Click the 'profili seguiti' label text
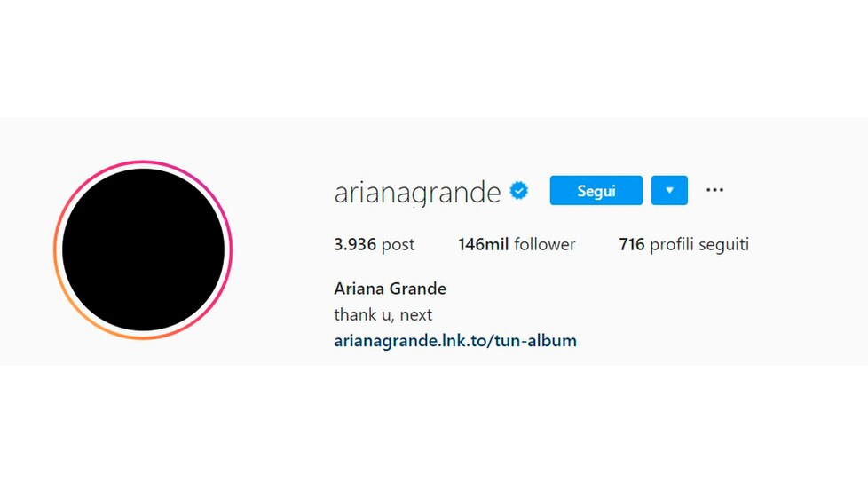This screenshot has height=483, width=868. coord(699,245)
